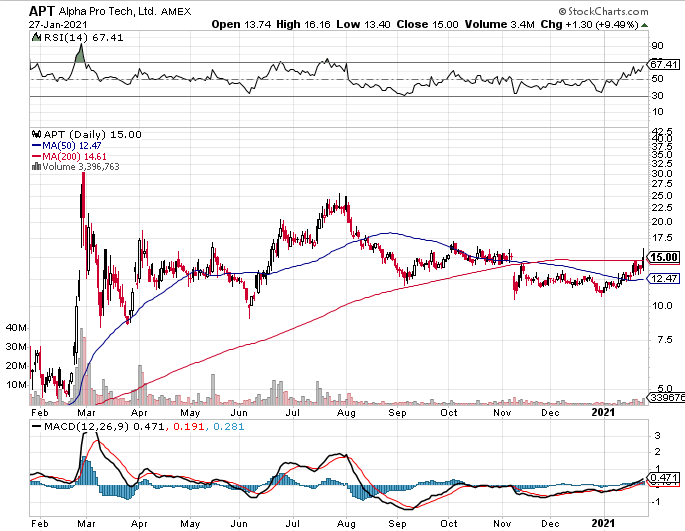
Task: Click the 0.471 MACD value in legend
Action: coord(149,427)
